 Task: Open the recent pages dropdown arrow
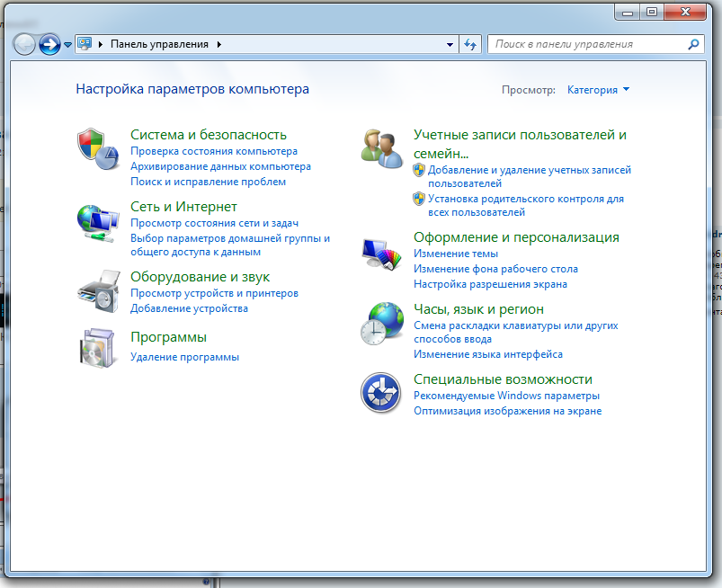(67, 45)
